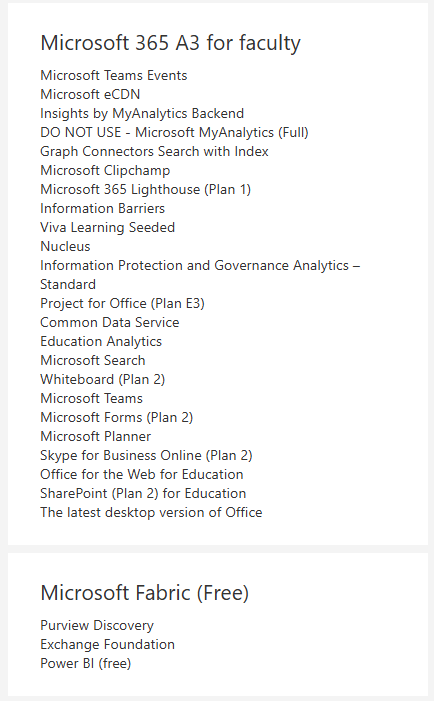Click the Power BI (free) item
The width and height of the screenshot is (434, 701).
click(86, 663)
